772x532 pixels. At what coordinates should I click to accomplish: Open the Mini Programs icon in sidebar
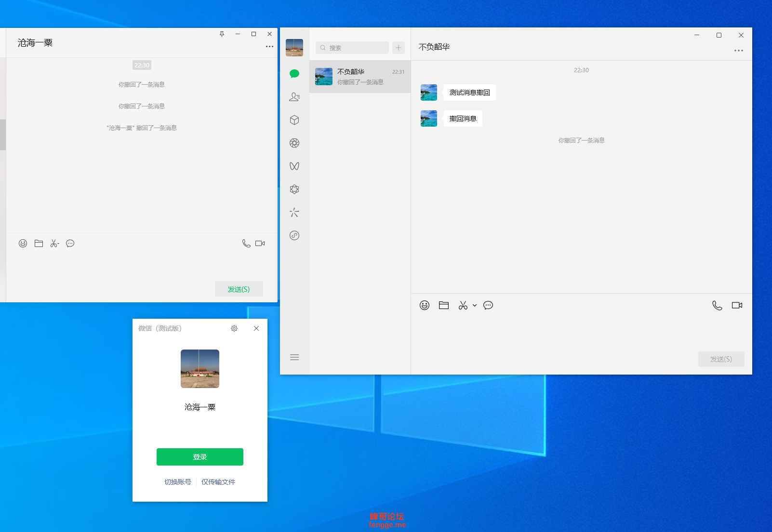pos(294,235)
